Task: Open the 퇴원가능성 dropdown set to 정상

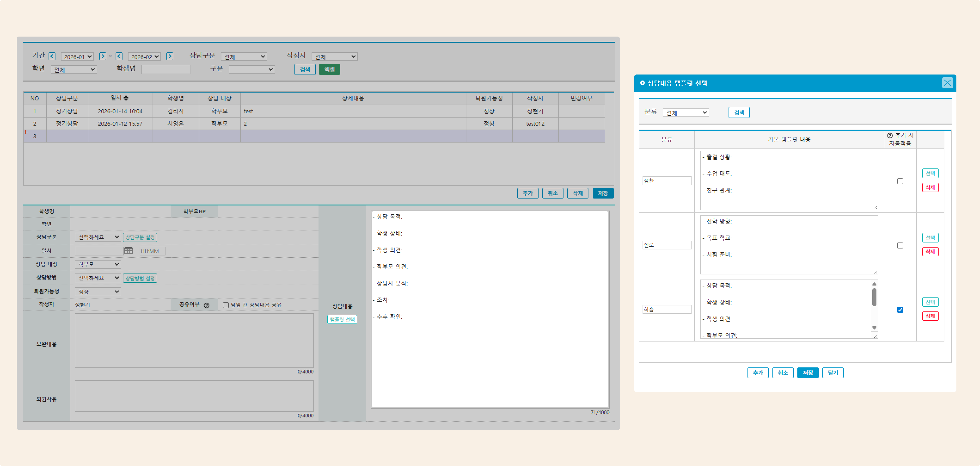Action: [x=98, y=292]
